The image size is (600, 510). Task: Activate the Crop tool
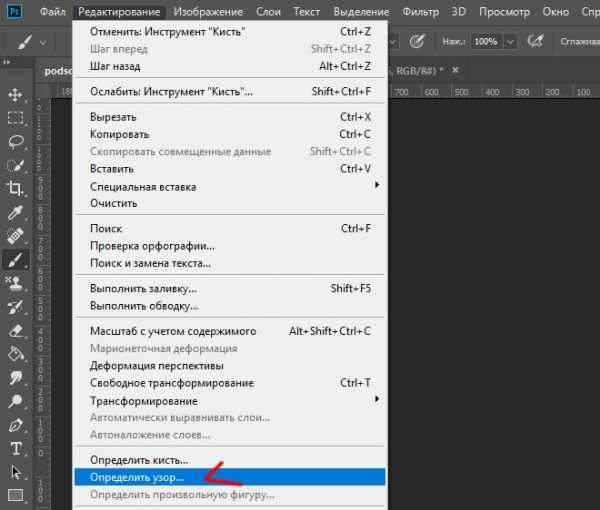[x=16, y=188]
